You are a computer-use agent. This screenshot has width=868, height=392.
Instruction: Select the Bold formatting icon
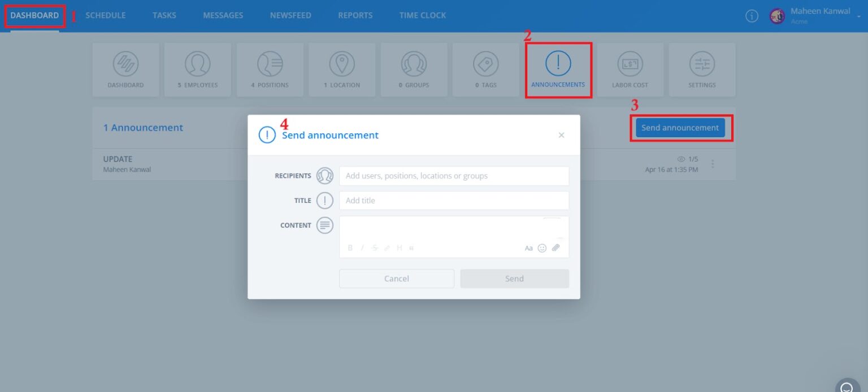pyautogui.click(x=350, y=247)
